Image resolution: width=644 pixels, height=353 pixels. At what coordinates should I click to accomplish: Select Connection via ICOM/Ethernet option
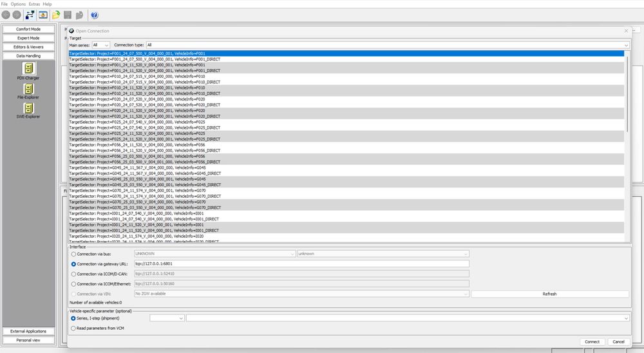coord(73,284)
